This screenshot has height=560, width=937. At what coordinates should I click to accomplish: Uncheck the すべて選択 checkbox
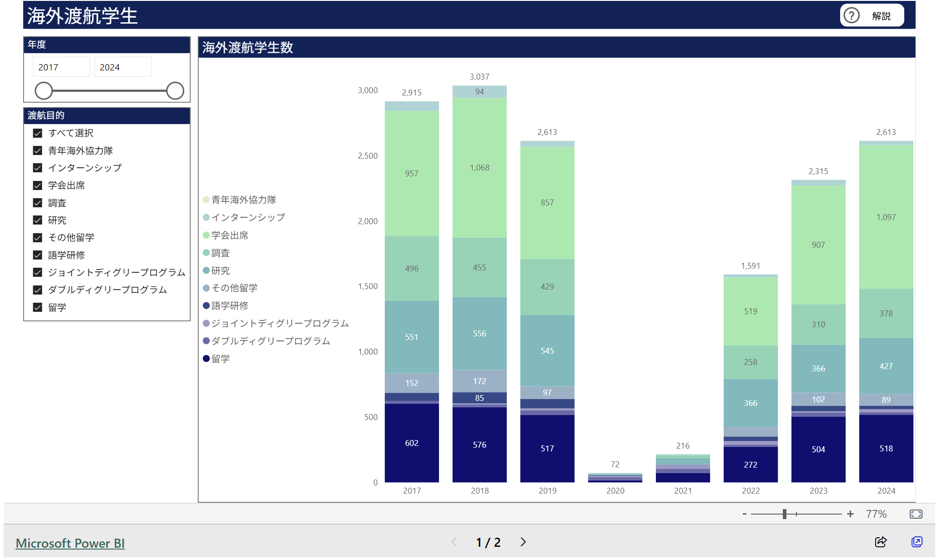coord(38,133)
